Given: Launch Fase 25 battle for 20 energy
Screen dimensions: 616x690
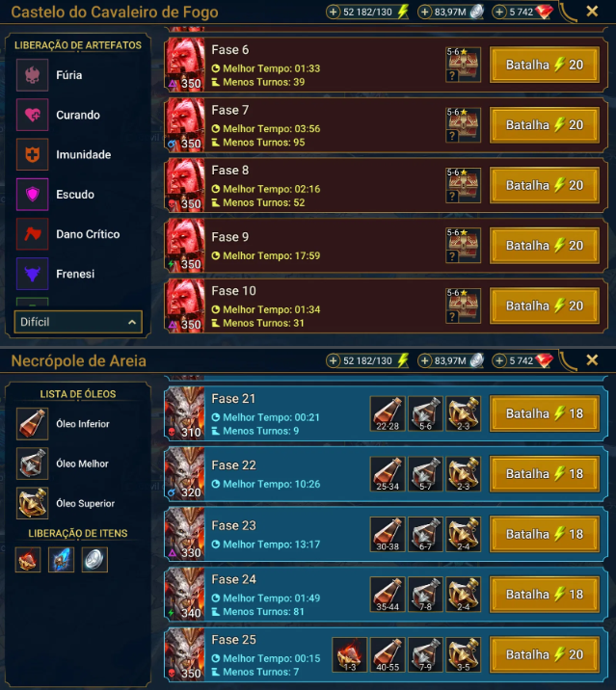Looking at the screenshot, I should coord(545,654).
